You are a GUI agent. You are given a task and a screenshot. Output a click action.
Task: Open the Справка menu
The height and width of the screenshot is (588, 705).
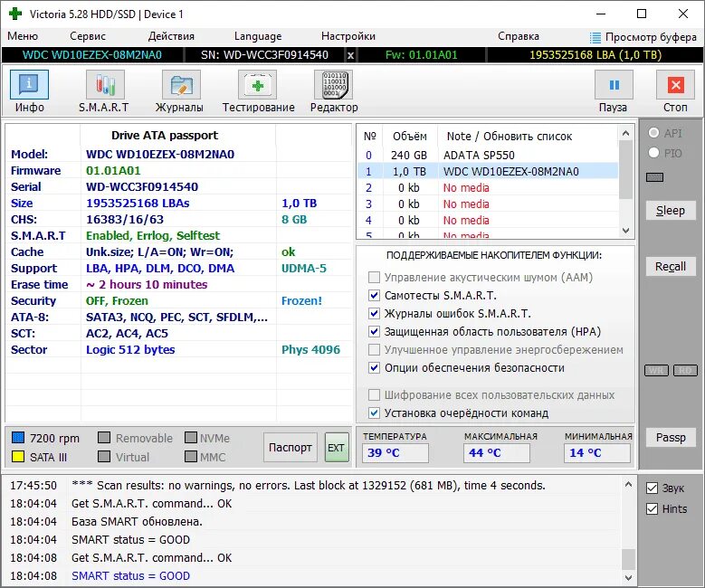[x=519, y=36]
